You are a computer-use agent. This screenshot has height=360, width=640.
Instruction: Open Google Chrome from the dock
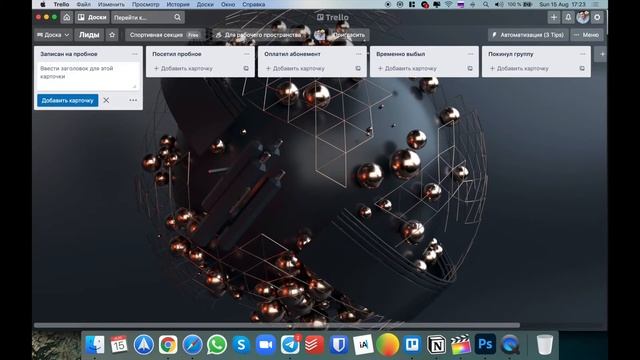pyautogui.click(x=168, y=344)
